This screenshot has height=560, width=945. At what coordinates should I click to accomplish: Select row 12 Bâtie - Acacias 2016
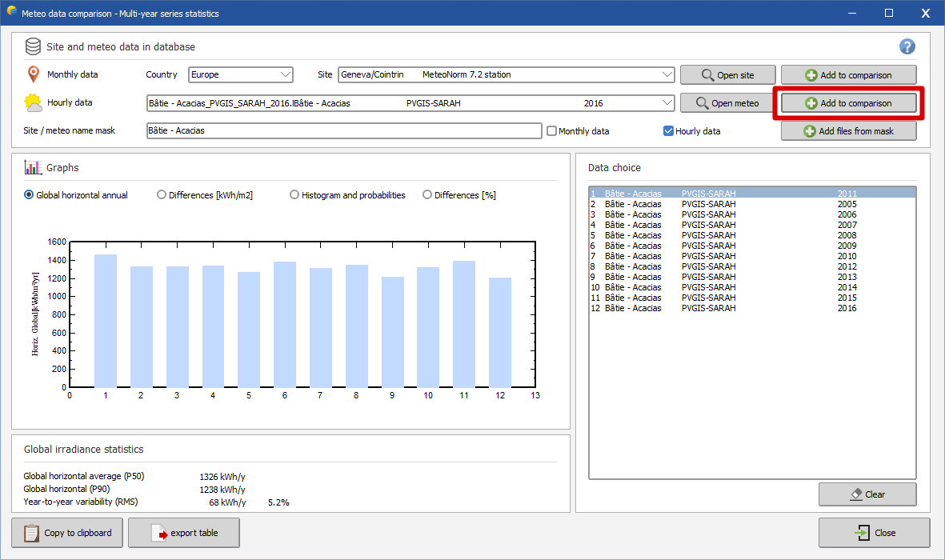752,308
